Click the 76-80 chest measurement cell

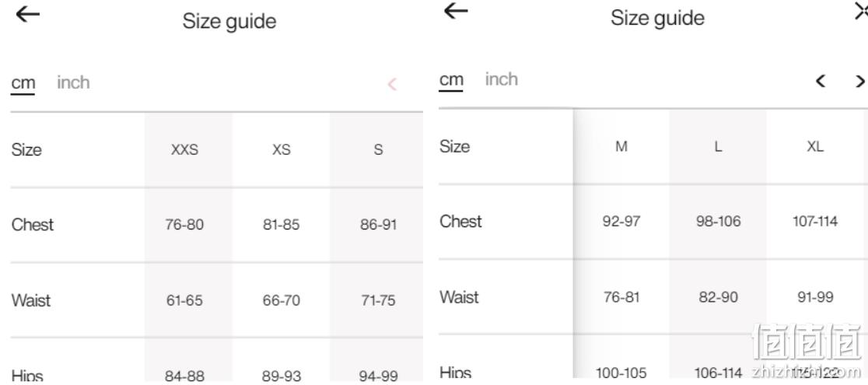click(184, 225)
